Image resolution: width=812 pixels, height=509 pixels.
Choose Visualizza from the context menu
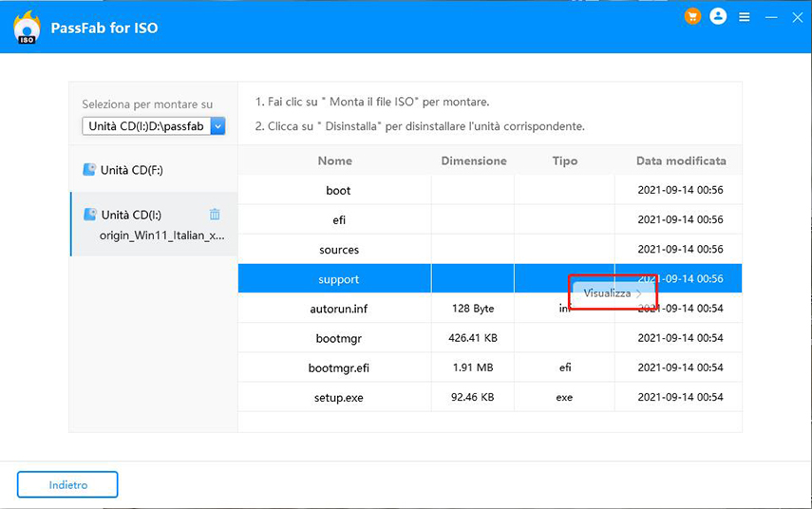click(x=608, y=293)
